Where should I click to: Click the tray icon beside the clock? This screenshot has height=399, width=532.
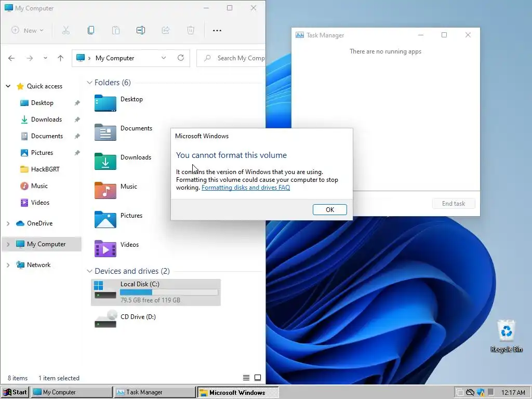point(491,392)
